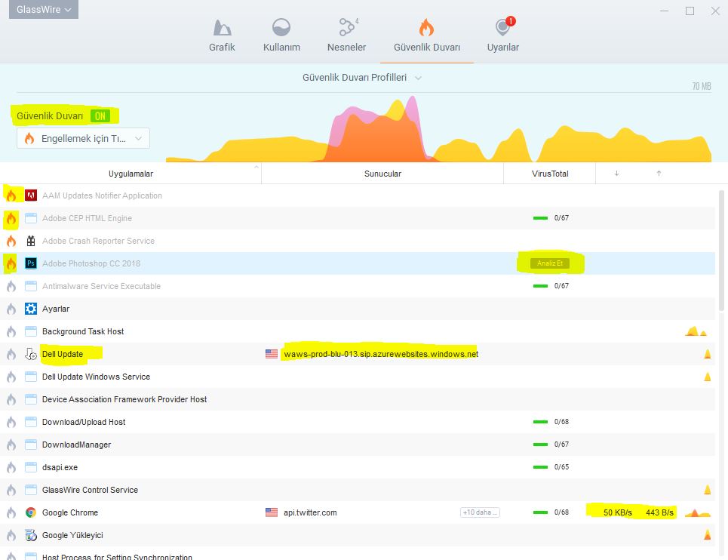Open the Grafik tab
The height and width of the screenshot is (560, 728).
tap(222, 35)
